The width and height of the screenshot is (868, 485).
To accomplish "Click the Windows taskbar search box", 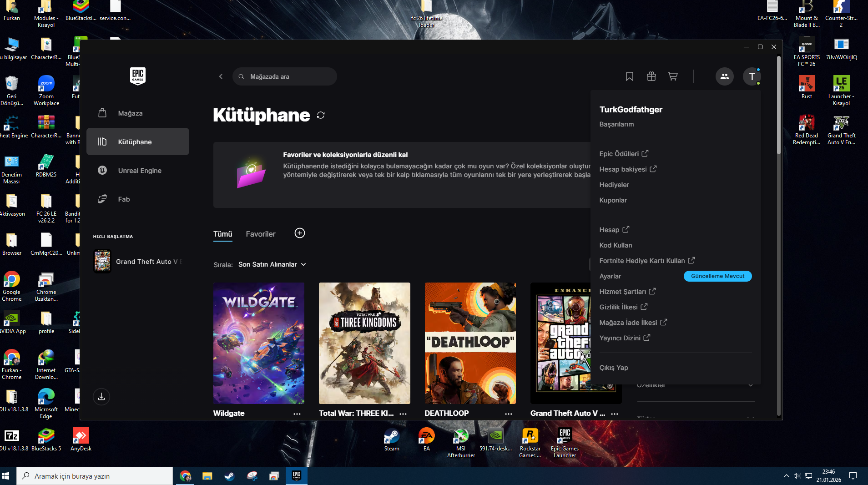I will tap(95, 476).
